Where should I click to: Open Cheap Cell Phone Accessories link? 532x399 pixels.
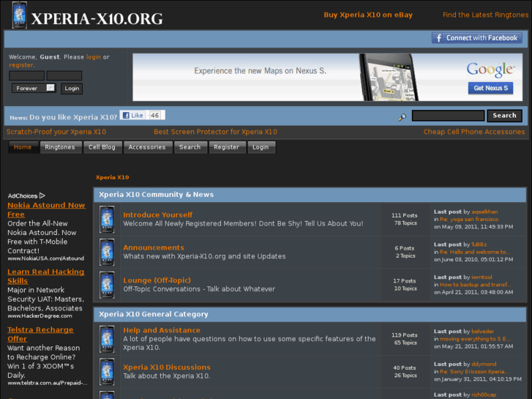tap(474, 132)
